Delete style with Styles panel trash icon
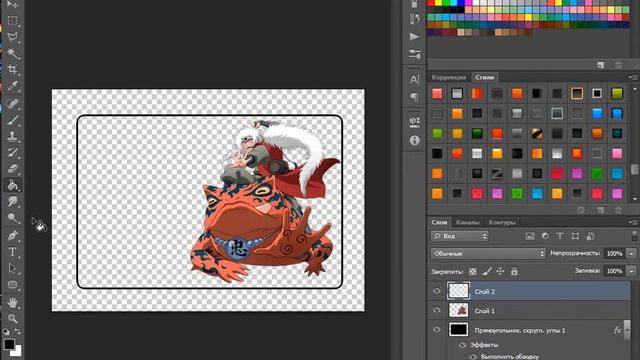Viewport: 640px width, 360px height. click(x=618, y=210)
